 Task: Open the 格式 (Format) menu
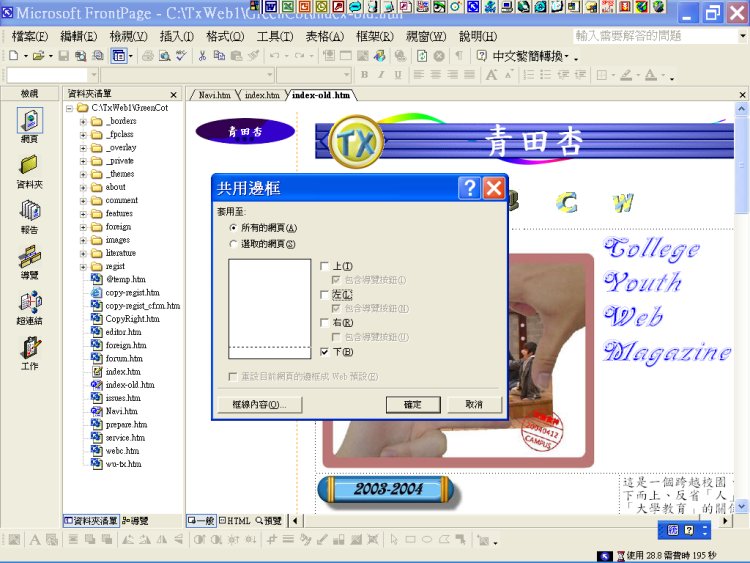pyautogui.click(x=224, y=36)
